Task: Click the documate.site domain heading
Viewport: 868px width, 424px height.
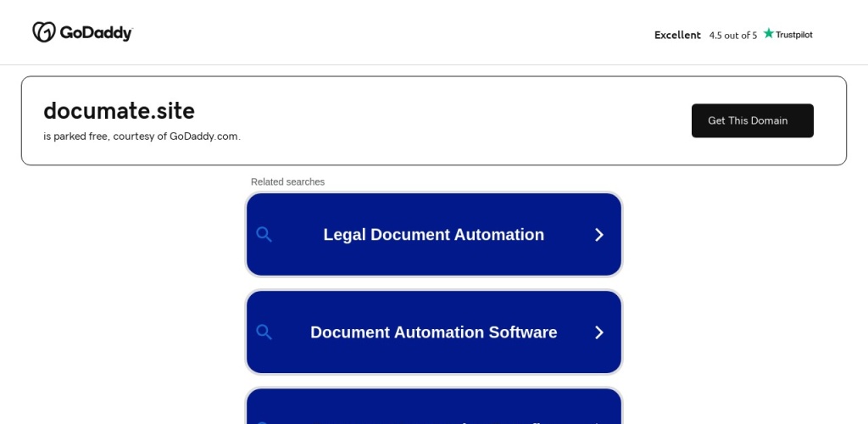Action: pos(119,111)
